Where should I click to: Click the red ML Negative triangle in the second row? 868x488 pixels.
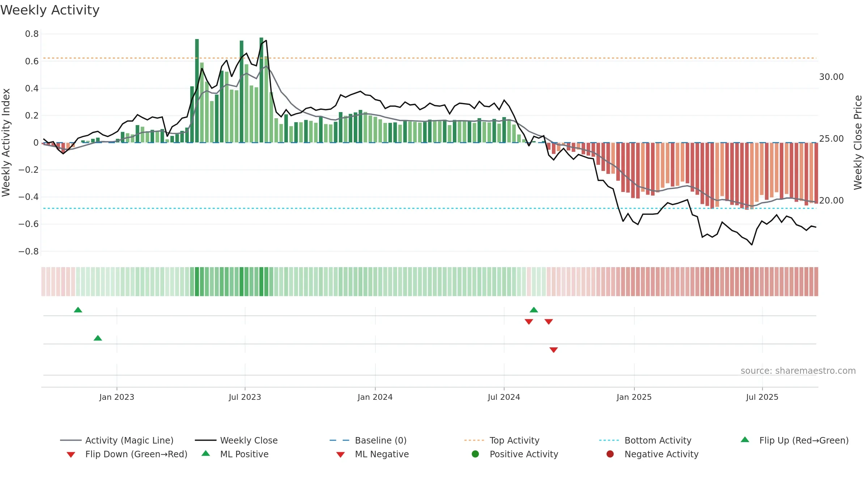(554, 350)
